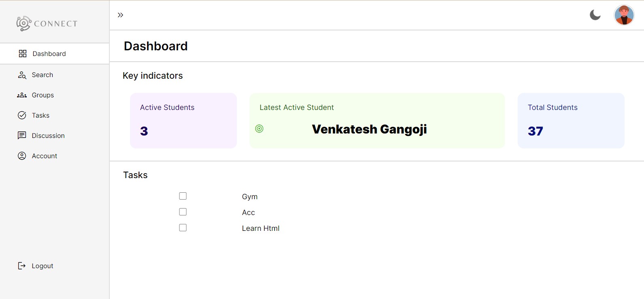
Task: Select the Logout text link
Action: click(43, 266)
